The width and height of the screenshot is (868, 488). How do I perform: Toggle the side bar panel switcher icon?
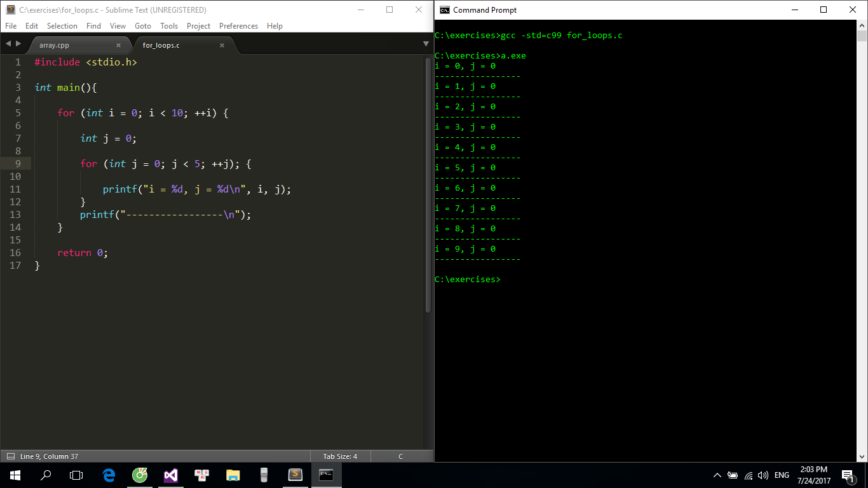tap(10, 456)
